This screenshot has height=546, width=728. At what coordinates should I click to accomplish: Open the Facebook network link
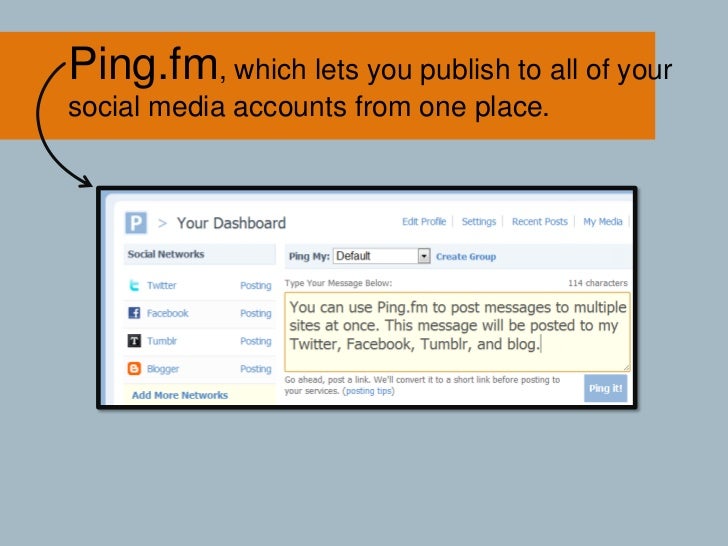tap(168, 313)
